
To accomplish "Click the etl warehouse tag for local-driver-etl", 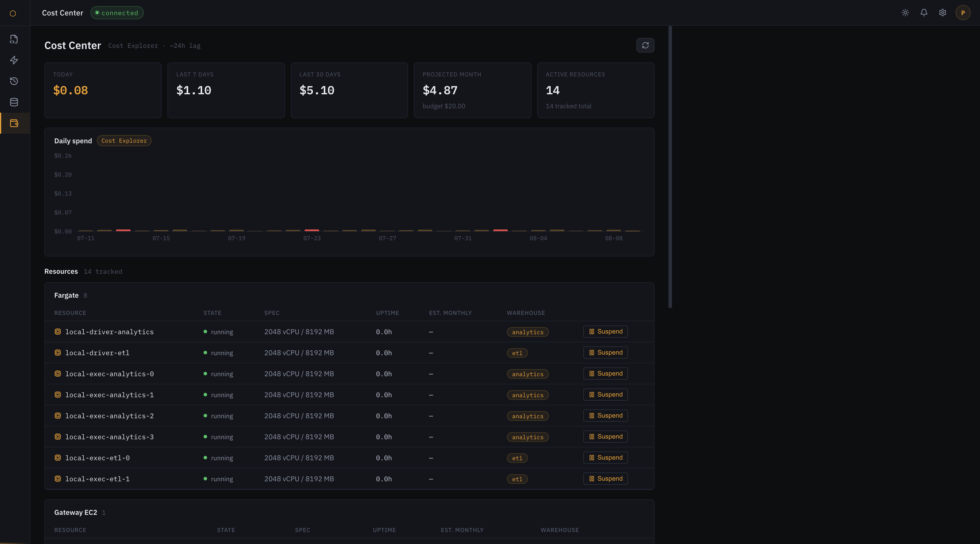I will [x=517, y=353].
